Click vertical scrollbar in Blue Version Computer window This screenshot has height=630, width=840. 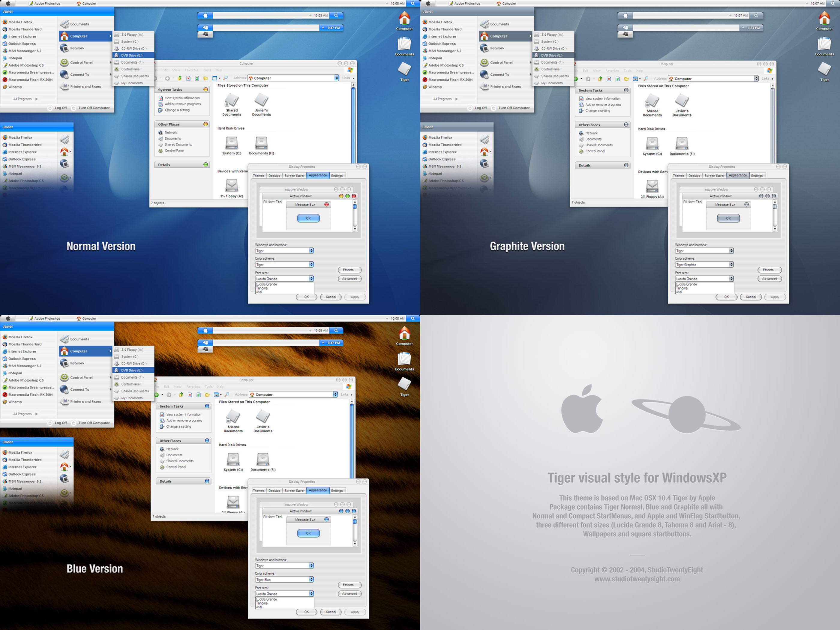coord(352,439)
